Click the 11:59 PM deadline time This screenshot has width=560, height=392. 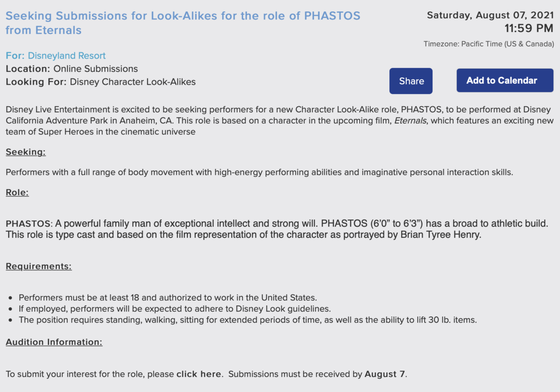(x=529, y=28)
